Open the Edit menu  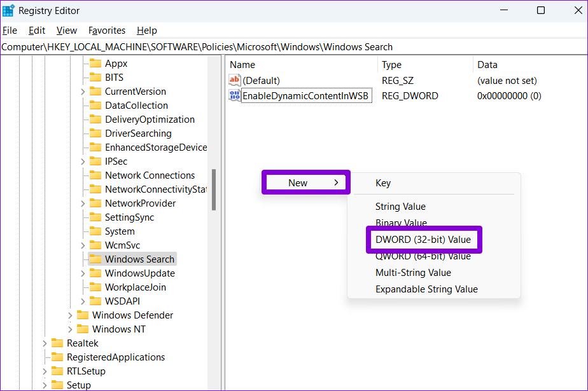pyautogui.click(x=37, y=31)
